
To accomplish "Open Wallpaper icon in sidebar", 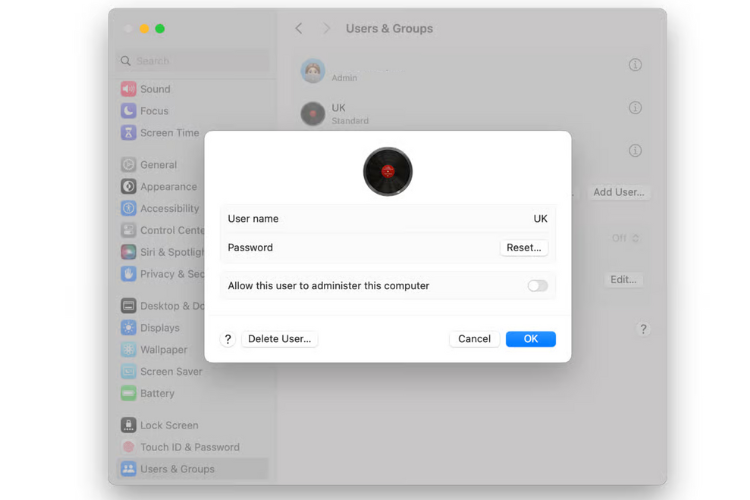I will coord(128,350).
